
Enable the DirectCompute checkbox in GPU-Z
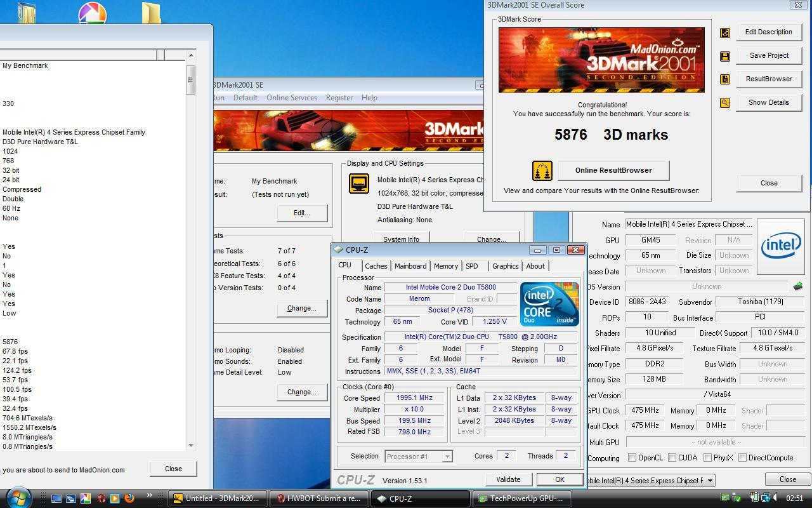point(742,458)
